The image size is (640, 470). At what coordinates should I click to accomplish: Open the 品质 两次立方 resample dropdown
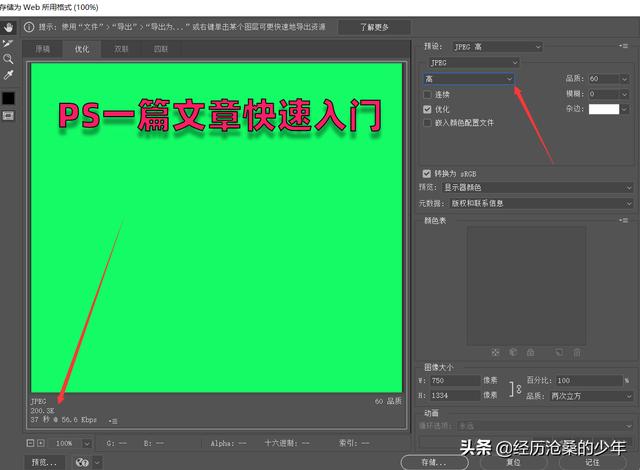(591, 396)
